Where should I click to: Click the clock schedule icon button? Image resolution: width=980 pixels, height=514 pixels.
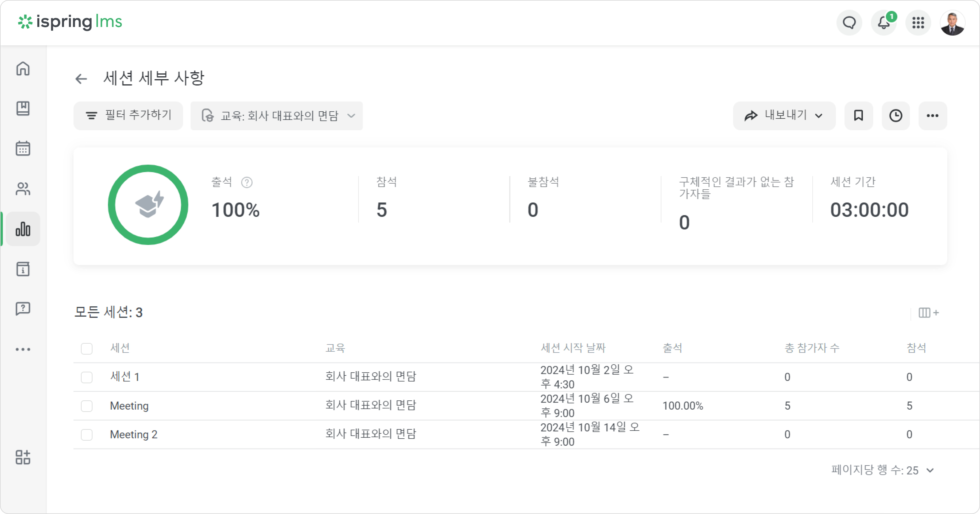coord(896,116)
